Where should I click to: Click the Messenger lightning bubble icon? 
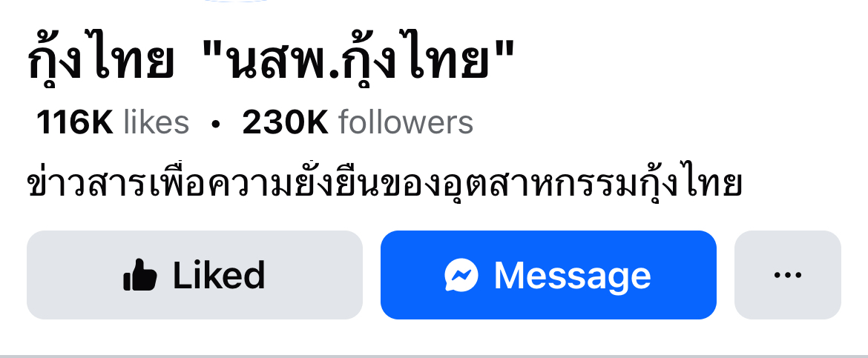[x=461, y=275]
